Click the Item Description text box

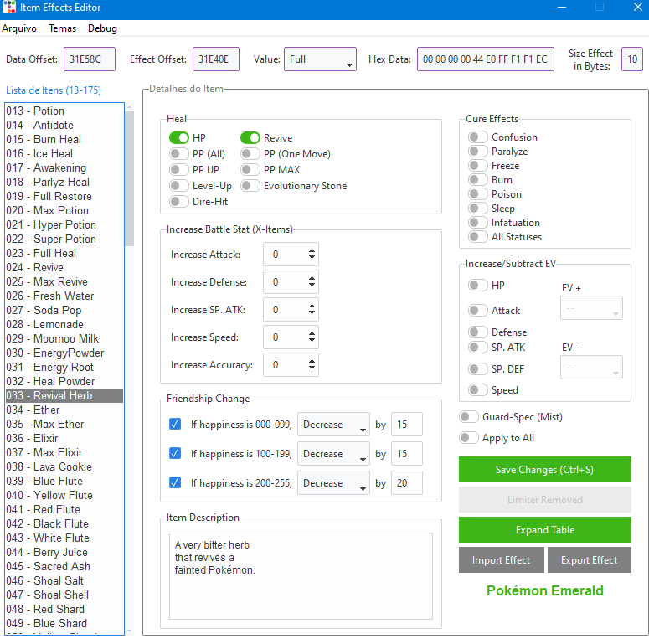301,575
